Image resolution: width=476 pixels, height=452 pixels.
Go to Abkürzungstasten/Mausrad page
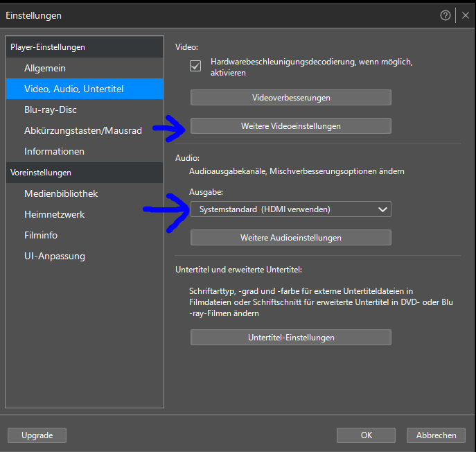[85, 130]
